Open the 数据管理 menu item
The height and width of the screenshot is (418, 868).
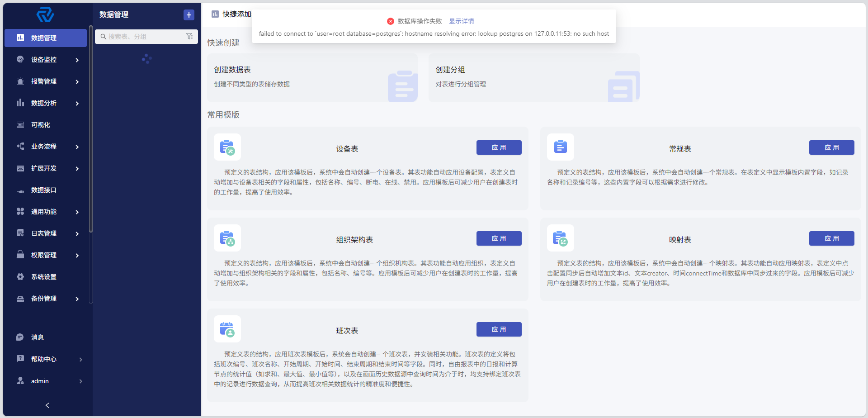pyautogui.click(x=46, y=38)
